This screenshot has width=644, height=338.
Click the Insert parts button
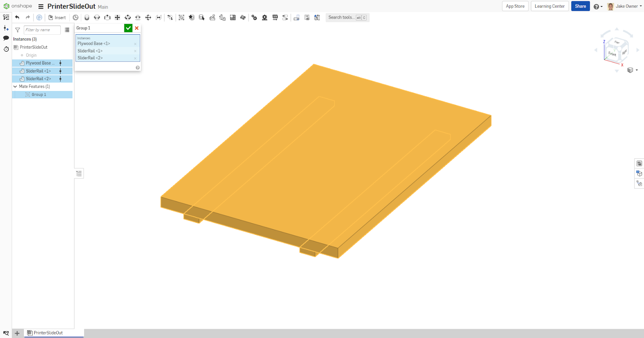57,17
